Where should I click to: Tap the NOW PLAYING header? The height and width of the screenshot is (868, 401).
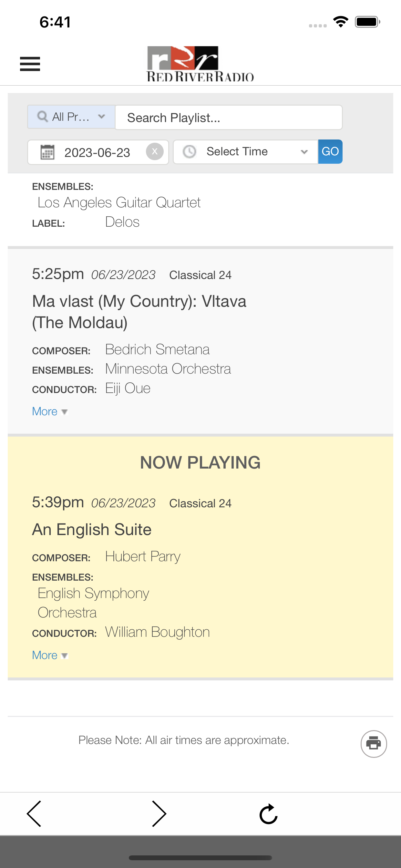[x=200, y=462]
